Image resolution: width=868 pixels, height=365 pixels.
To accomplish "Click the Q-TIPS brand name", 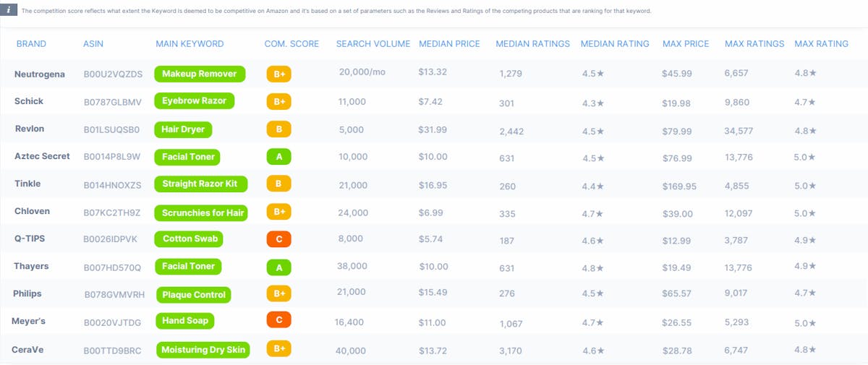I will [x=31, y=238].
